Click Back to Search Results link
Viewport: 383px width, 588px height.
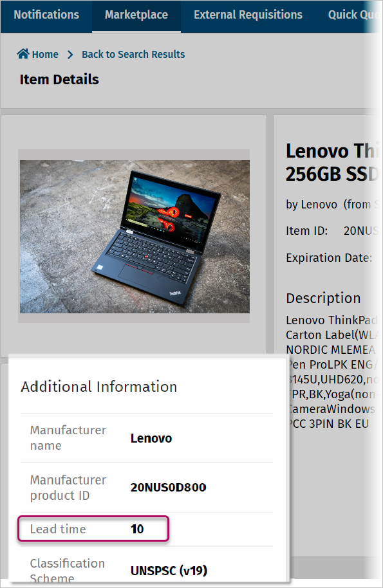pyautogui.click(x=133, y=55)
